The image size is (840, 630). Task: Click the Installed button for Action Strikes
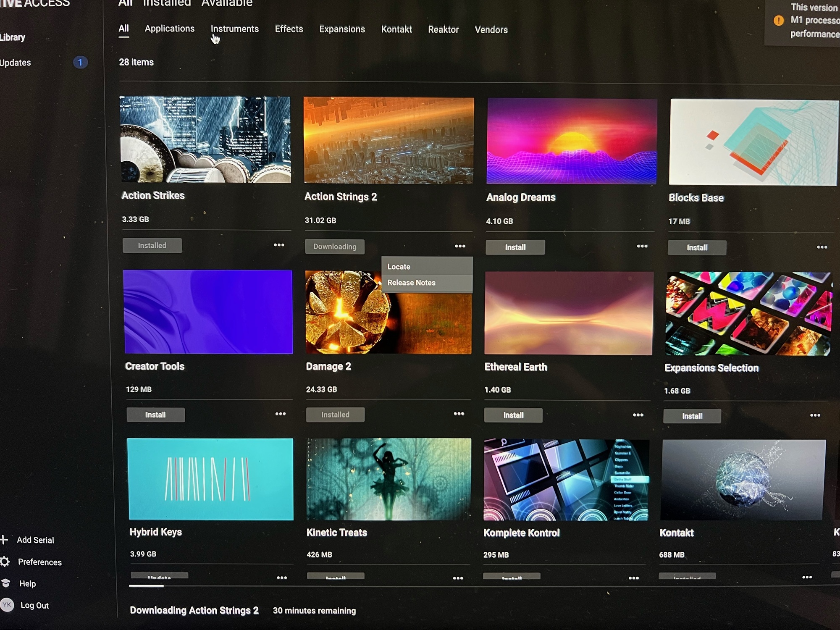pos(152,245)
